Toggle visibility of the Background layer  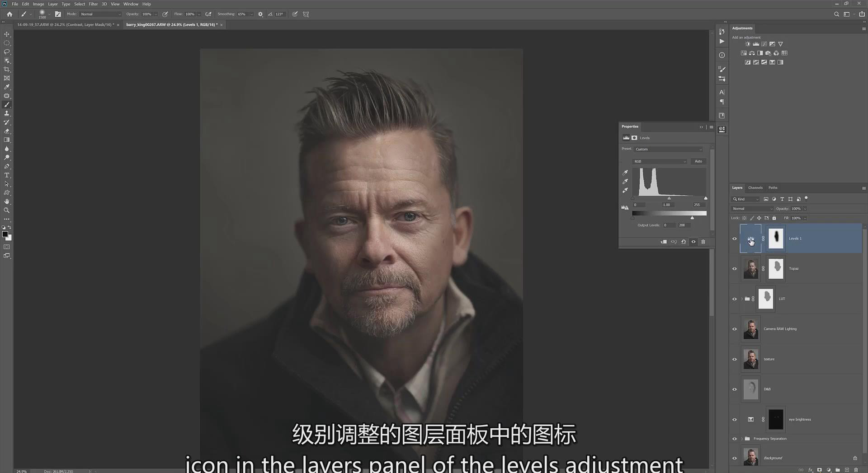pyautogui.click(x=735, y=458)
